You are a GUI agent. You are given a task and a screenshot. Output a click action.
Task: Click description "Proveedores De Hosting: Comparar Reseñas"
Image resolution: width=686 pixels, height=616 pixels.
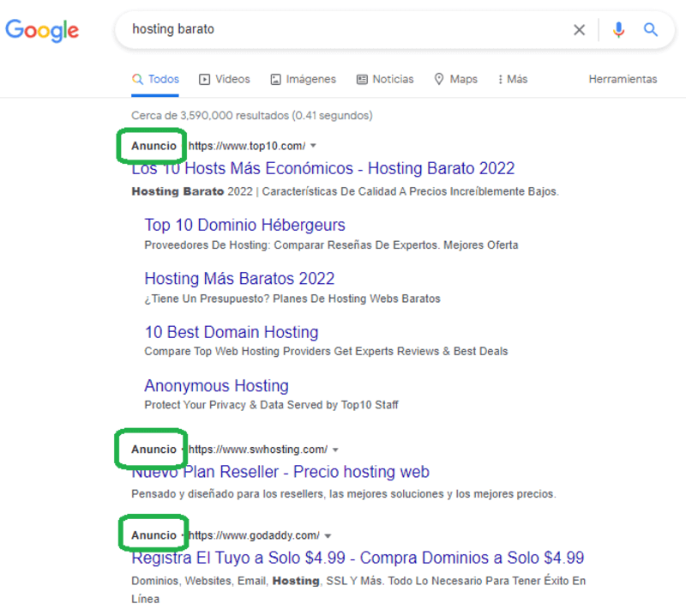pyautogui.click(x=331, y=245)
